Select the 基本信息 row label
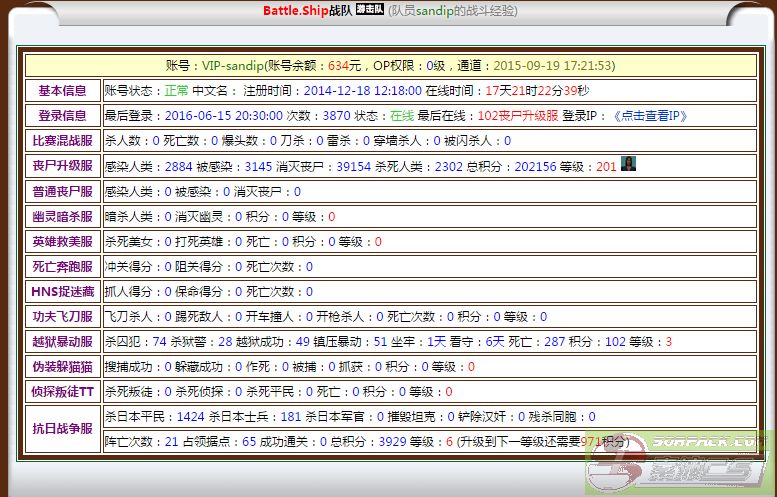This screenshot has height=497, width=777. pos(62,90)
